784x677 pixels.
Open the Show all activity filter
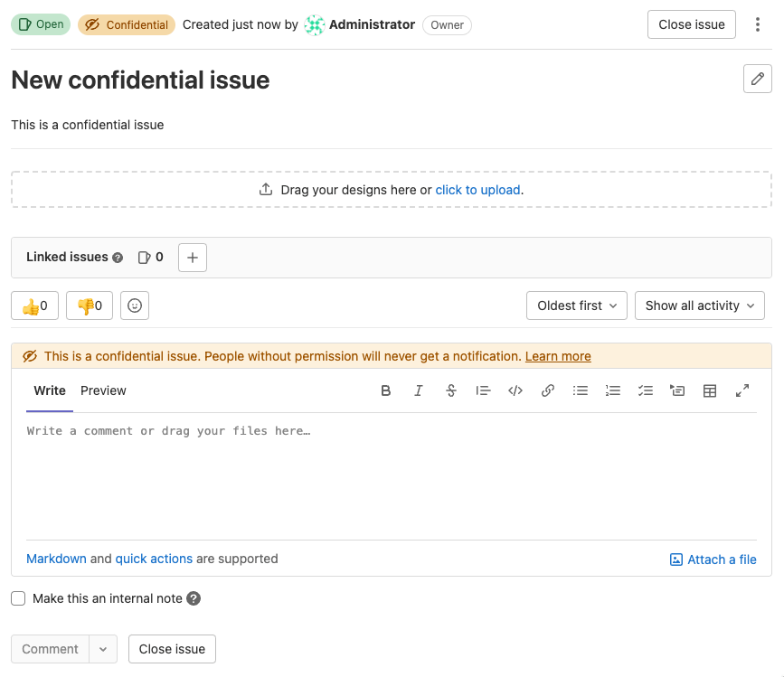pyautogui.click(x=699, y=306)
